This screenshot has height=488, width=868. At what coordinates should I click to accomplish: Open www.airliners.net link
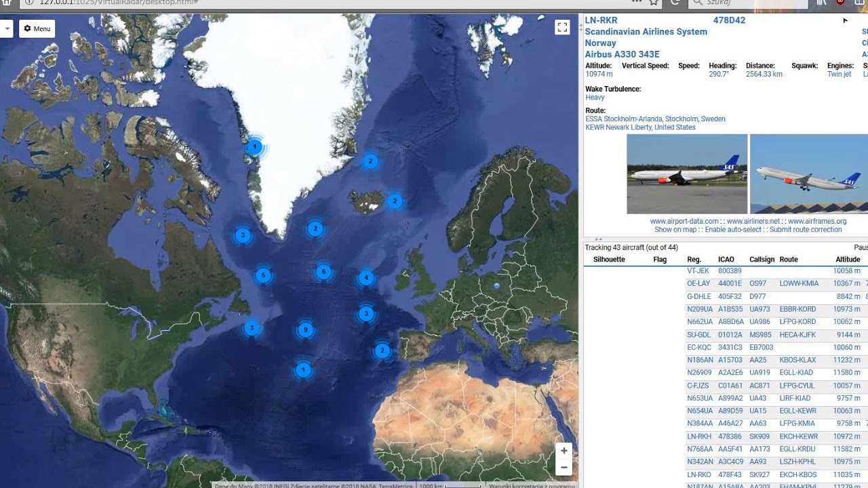(x=753, y=221)
